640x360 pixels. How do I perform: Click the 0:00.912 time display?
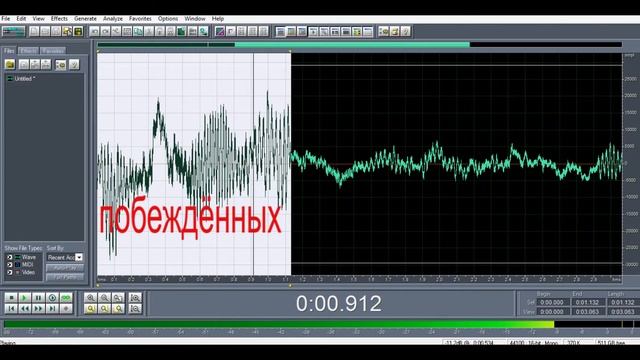[x=339, y=303]
